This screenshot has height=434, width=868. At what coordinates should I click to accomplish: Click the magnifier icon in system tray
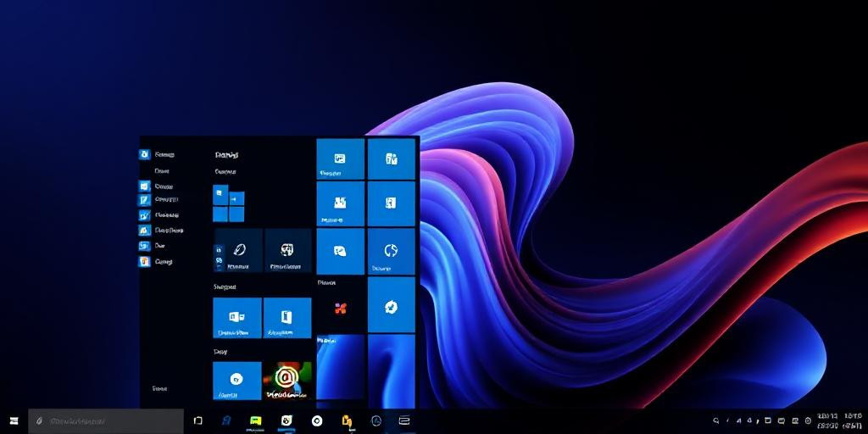(x=716, y=420)
